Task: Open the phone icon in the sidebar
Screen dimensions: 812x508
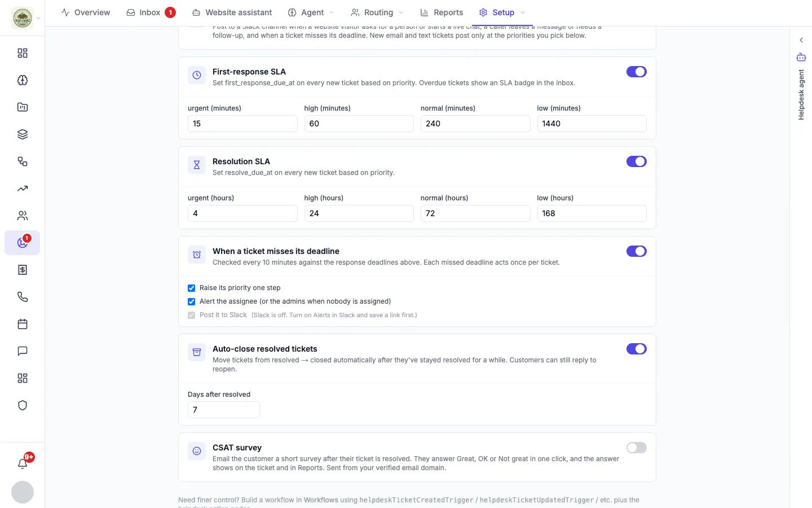Action: 23,297
